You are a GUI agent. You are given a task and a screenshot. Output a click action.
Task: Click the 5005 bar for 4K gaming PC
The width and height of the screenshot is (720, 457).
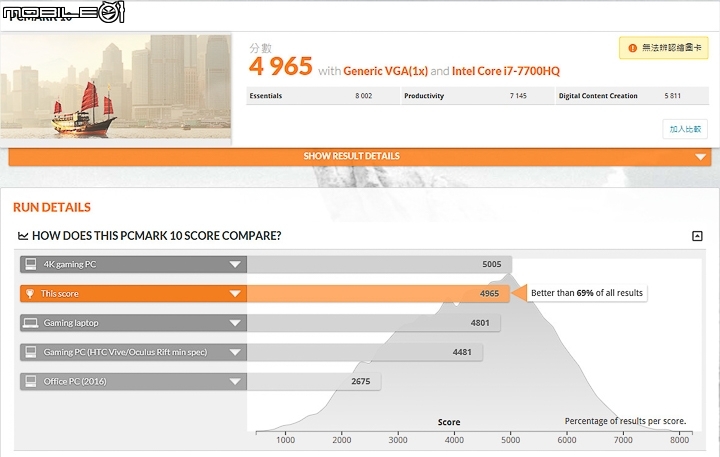[379, 265]
